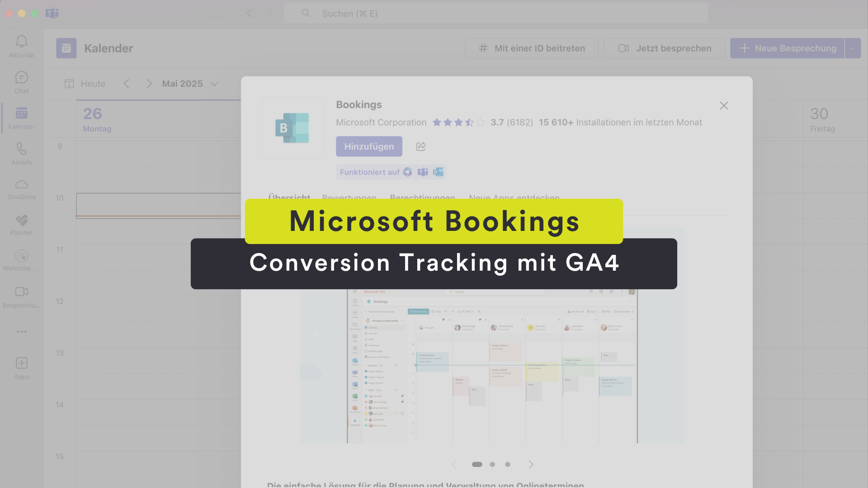This screenshot has height=488, width=868.
Task: Share the Bookings app link icon
Action: click(x=421, y=146)
